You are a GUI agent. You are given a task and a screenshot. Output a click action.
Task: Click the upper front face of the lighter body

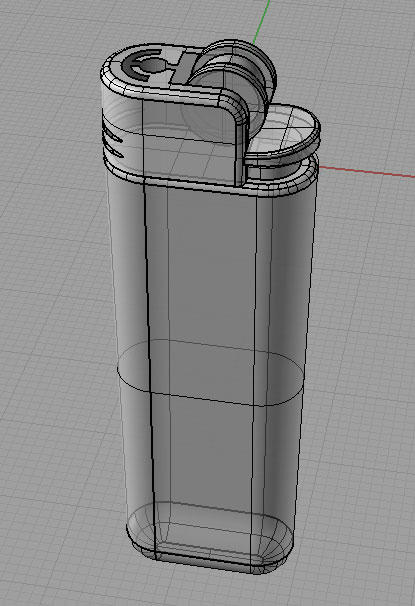point(213,271)
